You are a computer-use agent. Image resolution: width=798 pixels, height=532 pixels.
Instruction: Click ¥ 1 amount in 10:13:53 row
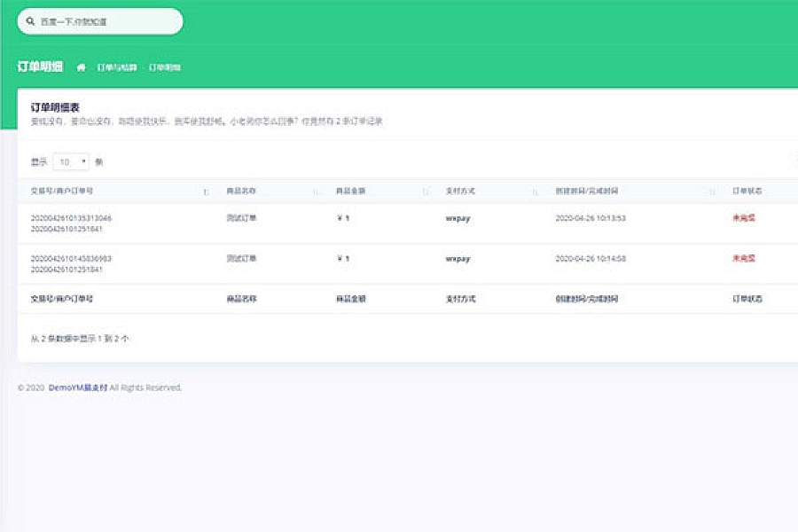tap(343, 218)
